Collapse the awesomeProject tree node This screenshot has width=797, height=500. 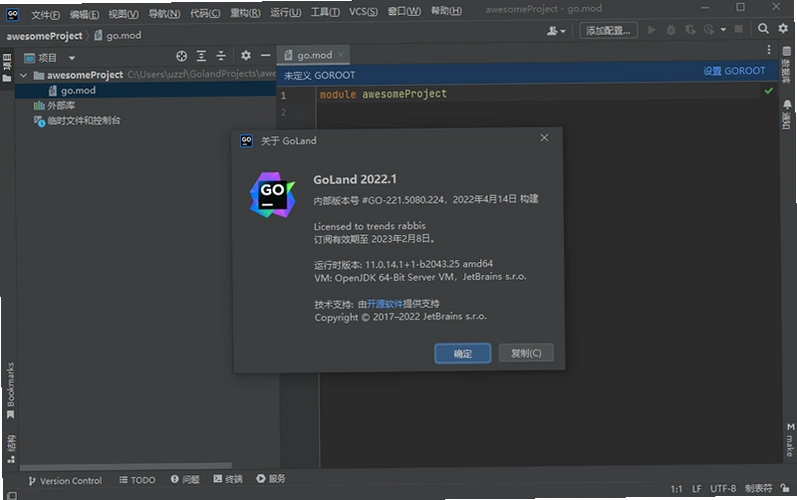point(23,76)
